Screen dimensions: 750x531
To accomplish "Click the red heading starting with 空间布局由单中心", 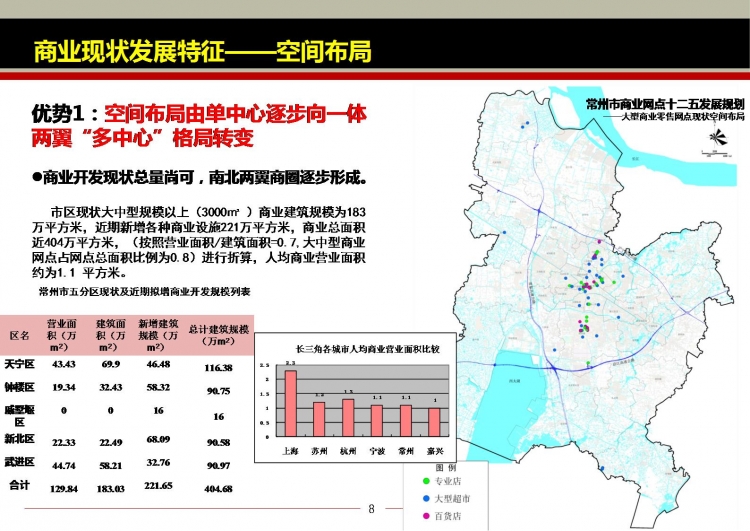I will coord(199,126).
